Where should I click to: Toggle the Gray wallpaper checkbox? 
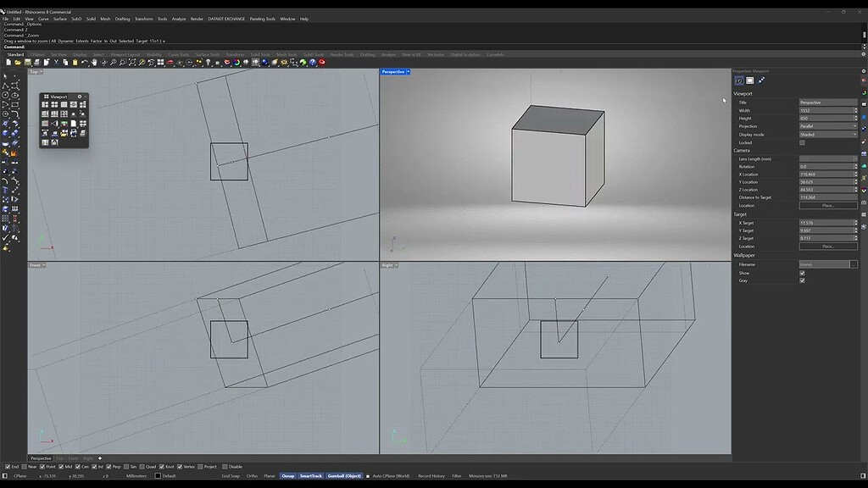[x=802, y=280]
